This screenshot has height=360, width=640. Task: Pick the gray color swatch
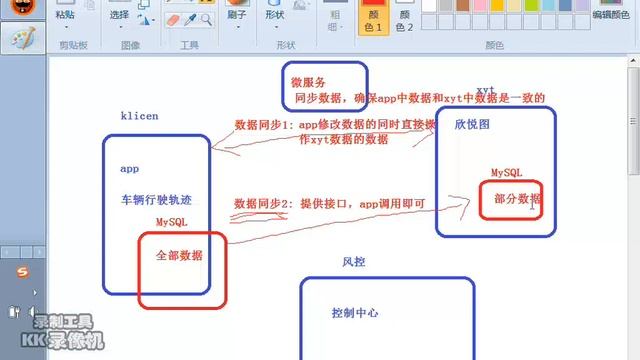coord(446,5)
